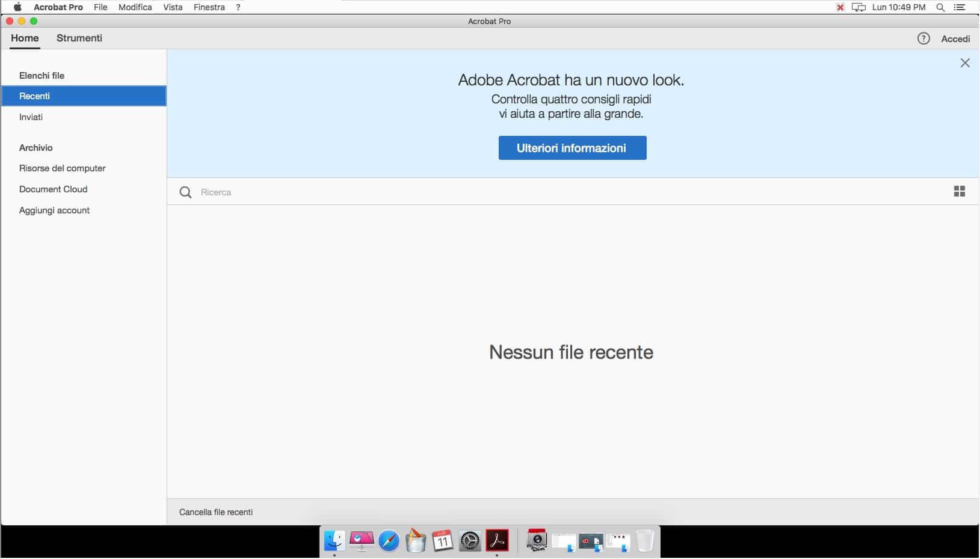This screenshot has height=559, width=980.
Task: Click the red X status icon
Action: point(840,7)
